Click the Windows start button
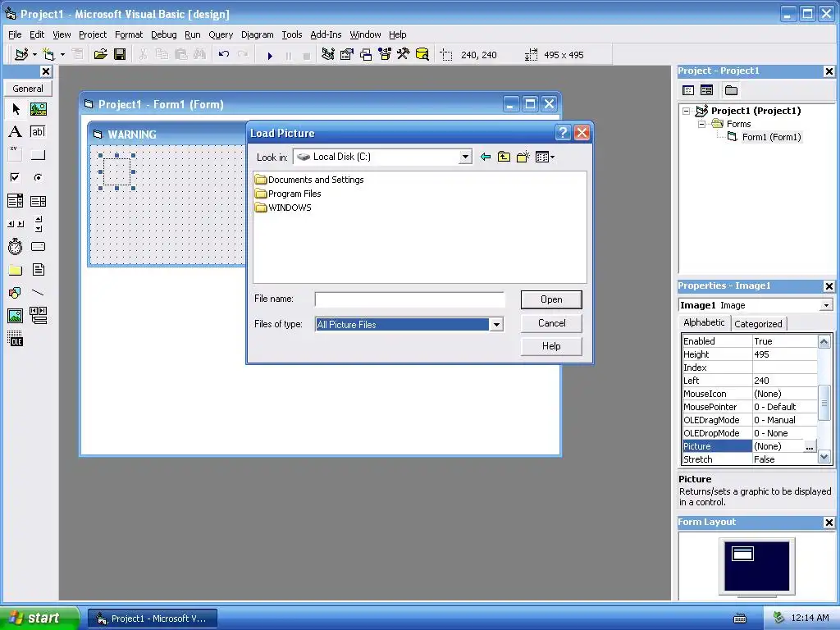840x630 pixels. pos(39,619)
